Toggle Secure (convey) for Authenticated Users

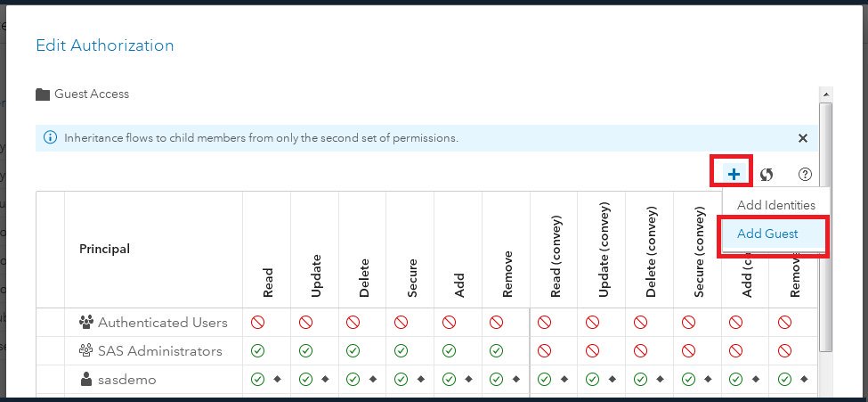click(688, 322)
